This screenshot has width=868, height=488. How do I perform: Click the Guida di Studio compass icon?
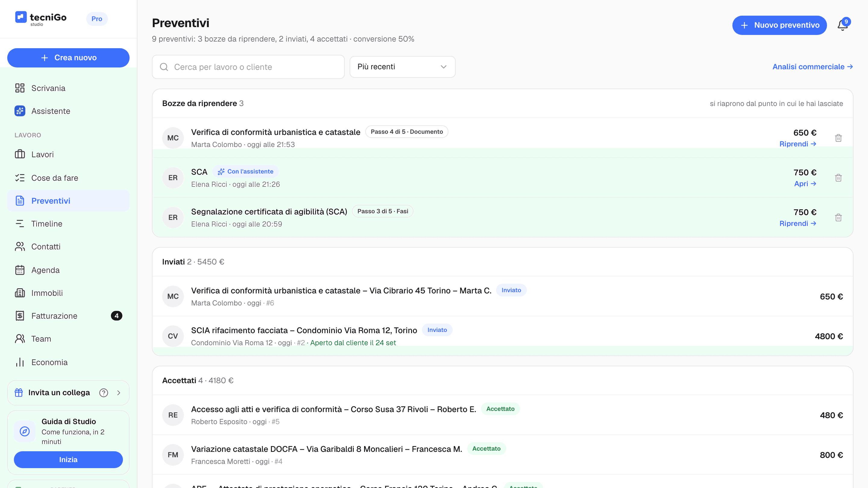click(25, 431)
